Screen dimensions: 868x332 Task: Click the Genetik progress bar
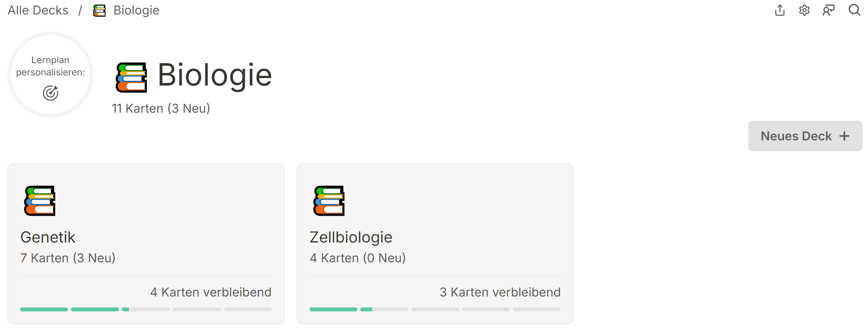pos(146,309)
